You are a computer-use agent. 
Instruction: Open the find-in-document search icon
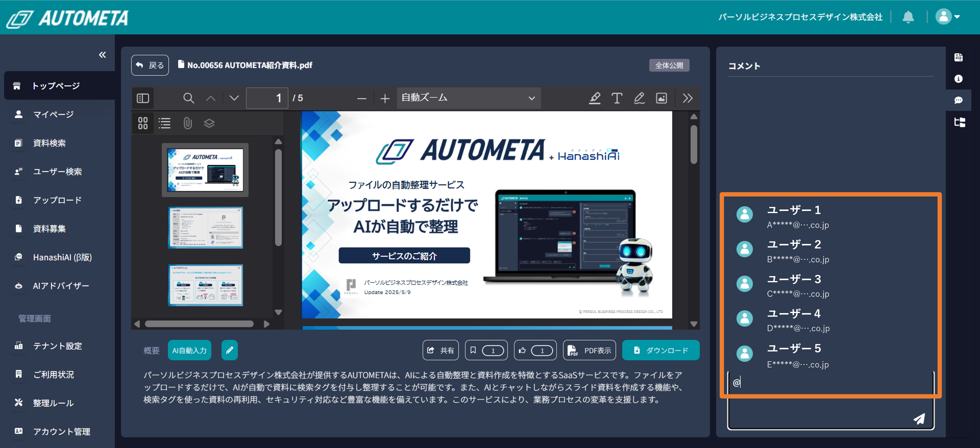[188, 98]
